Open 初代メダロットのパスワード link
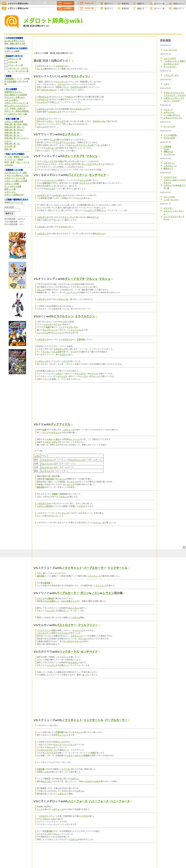The width and height of the screenshot is (186, 868). [17, 106]
